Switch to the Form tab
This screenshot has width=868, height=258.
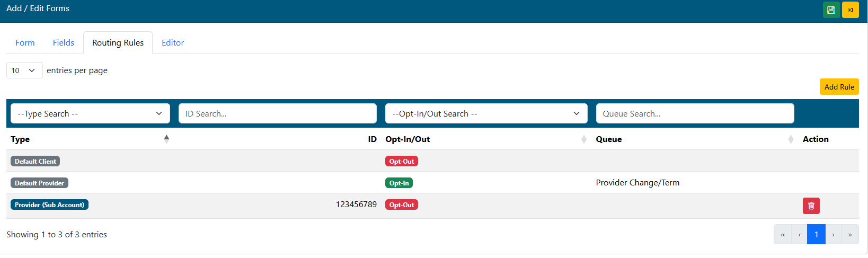click(25, 43)
